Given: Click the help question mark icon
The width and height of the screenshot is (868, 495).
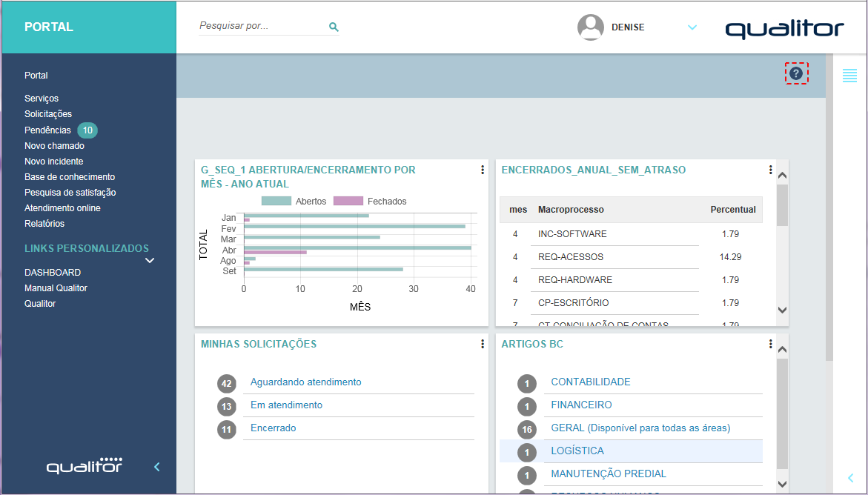Looking at the screenshot, I should tap(796, 73).
